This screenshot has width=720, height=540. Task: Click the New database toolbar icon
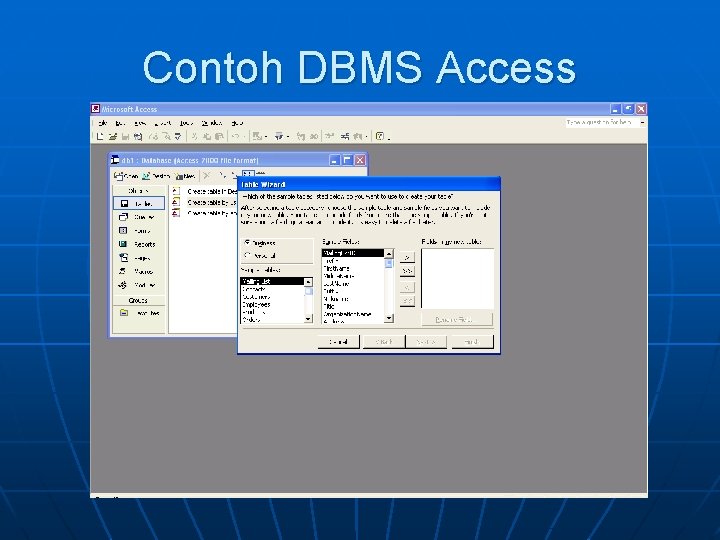100,136
